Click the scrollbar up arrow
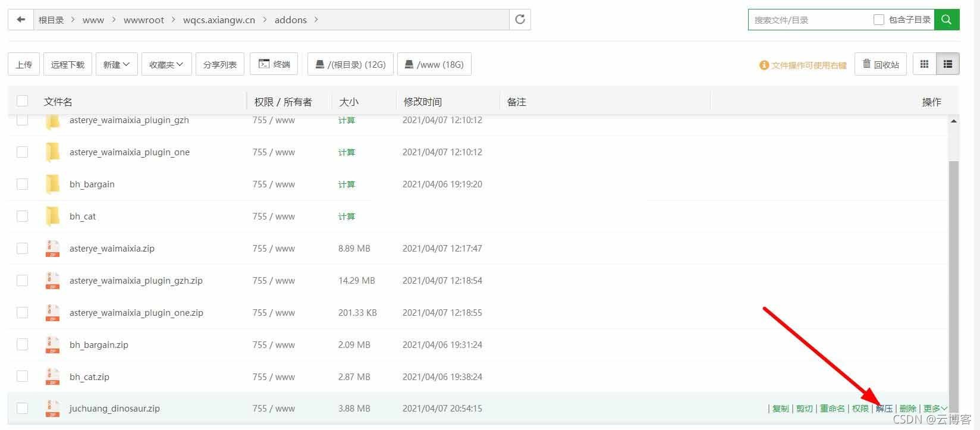Screen dimensions: 980x430 [954, 121]
